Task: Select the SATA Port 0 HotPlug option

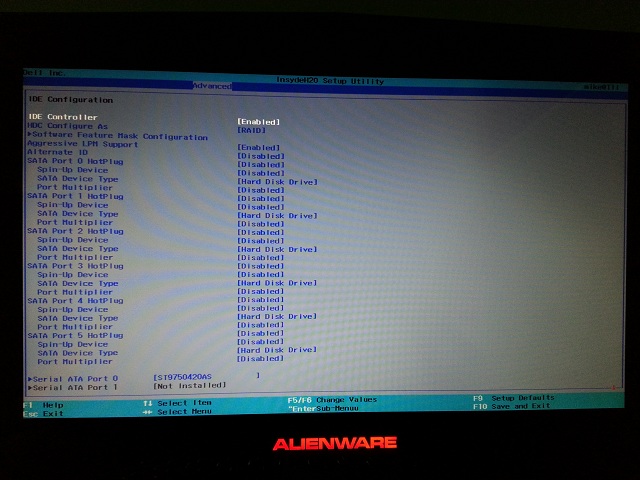Action: click(75, 161)
